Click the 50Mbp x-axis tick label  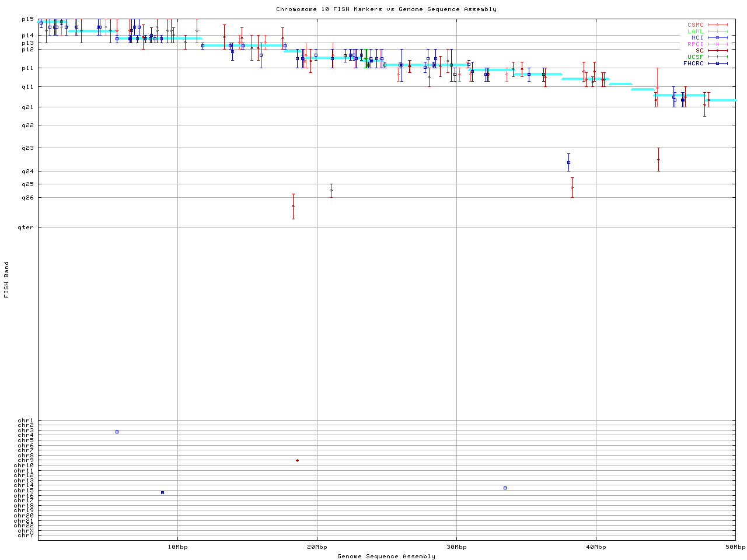[x=735, y=547]
